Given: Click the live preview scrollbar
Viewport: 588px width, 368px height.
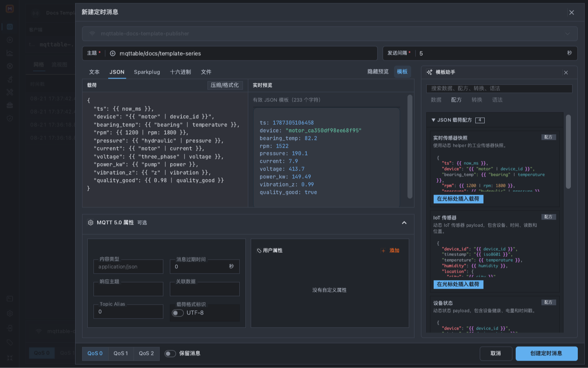Looking at the screenshot, I should 410,147.
